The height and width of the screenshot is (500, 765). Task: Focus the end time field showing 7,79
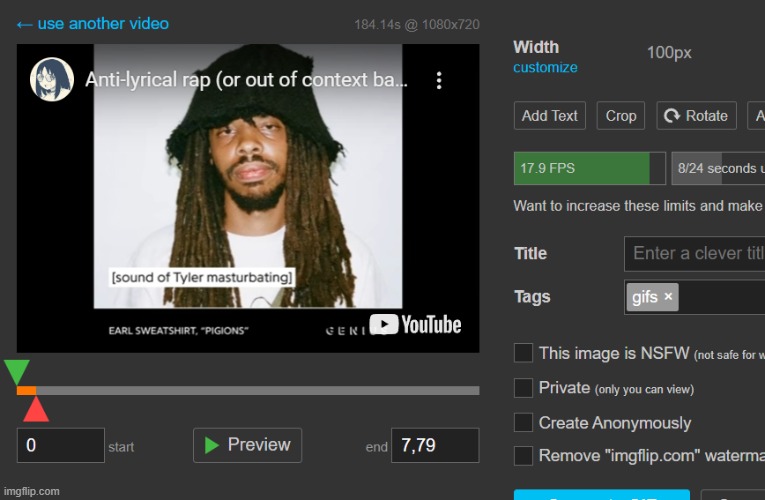pos(435,445)
